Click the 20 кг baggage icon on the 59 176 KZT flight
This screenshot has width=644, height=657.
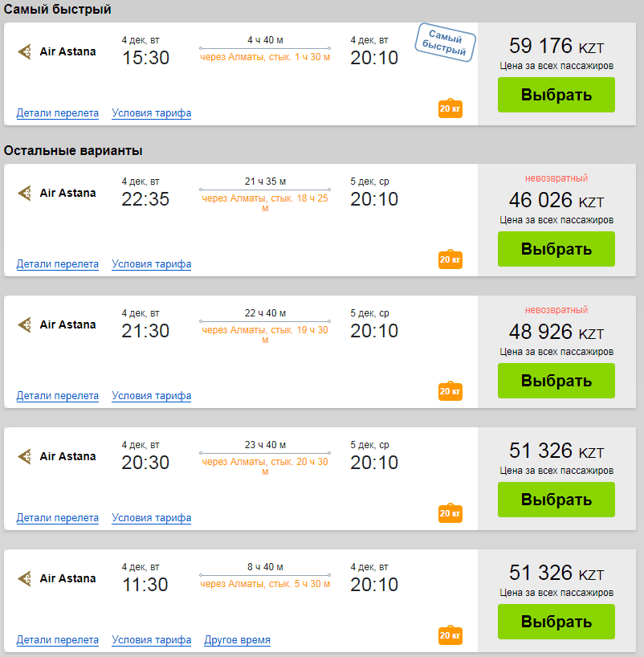pyautogui.click(x=450, y=108)
